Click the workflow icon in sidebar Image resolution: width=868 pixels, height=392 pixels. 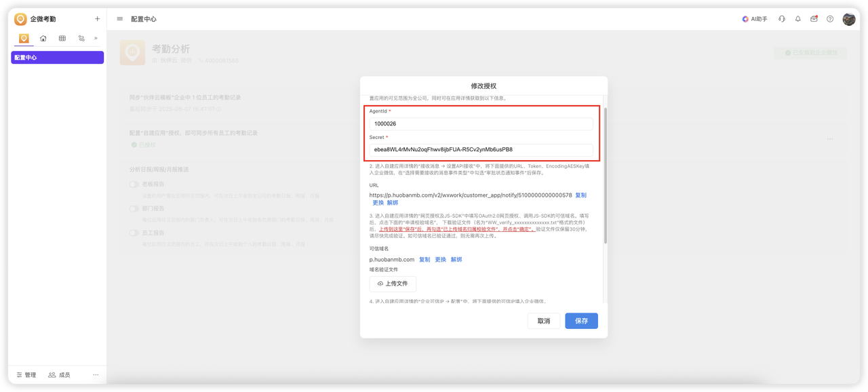pyautogui.click(x=81, y=39)
